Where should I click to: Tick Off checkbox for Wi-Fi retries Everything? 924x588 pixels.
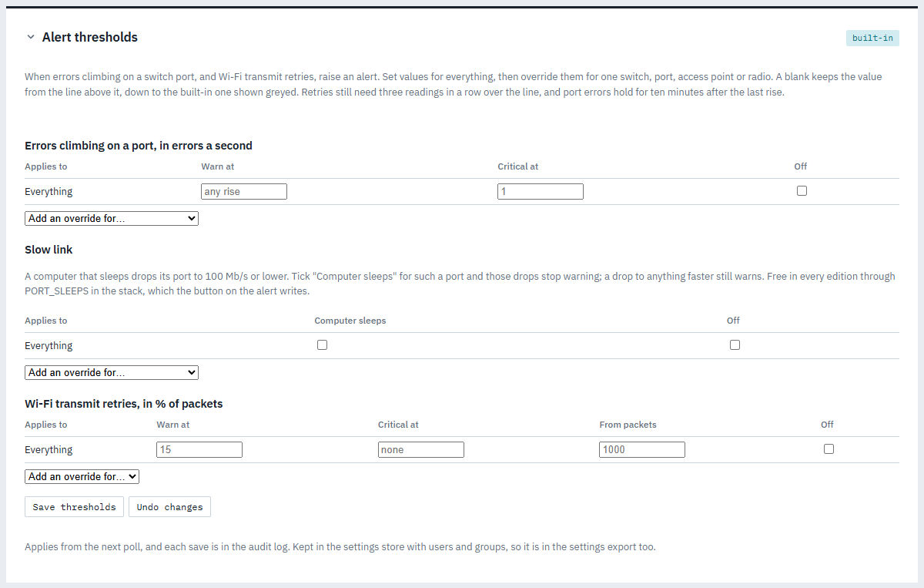[829, 449]
